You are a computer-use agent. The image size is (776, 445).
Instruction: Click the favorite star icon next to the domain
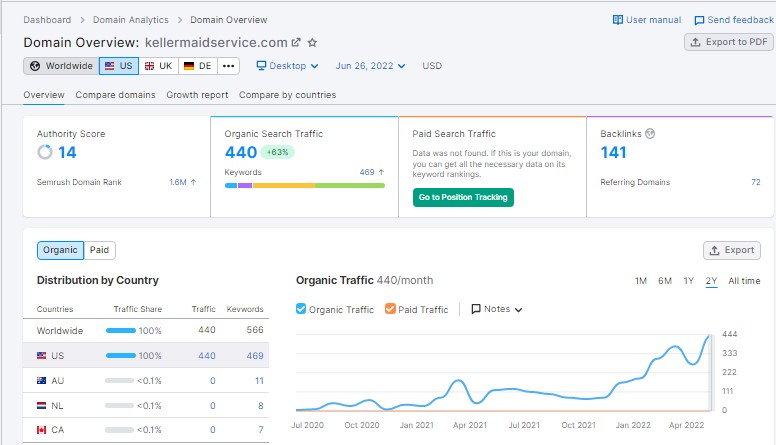coord(312,43)
